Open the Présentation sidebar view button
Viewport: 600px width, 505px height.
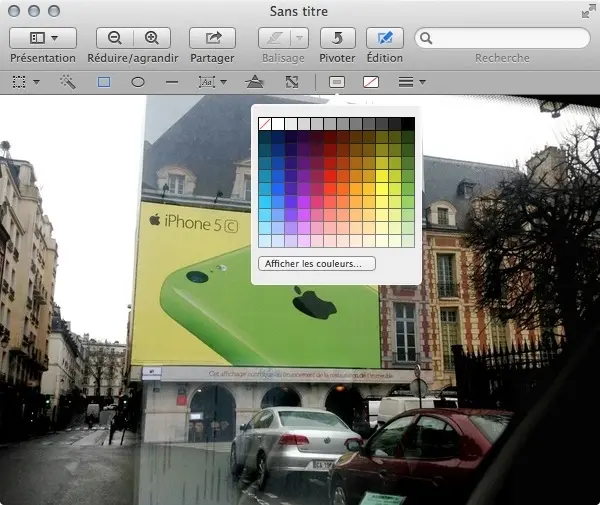[x=42, y=38]
